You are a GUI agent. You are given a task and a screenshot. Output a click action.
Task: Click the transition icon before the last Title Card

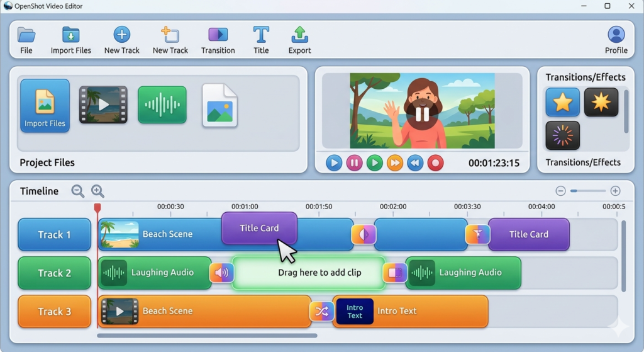point(478,234)
